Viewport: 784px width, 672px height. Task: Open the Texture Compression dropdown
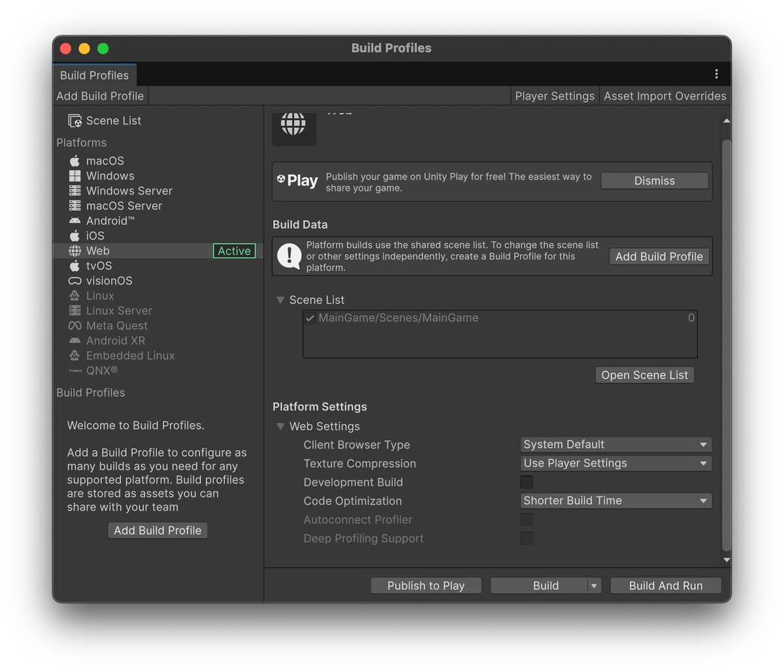616,464
